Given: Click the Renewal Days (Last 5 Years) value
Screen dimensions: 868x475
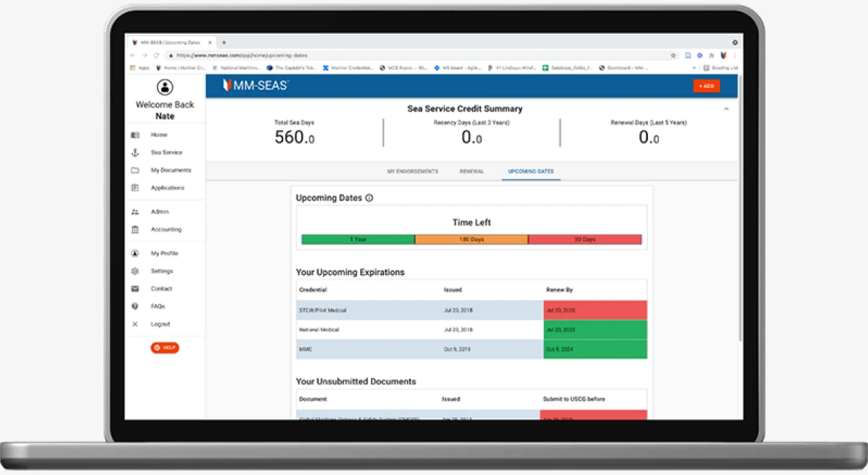Looking at the screenshot, I should (x=649, y=137).
